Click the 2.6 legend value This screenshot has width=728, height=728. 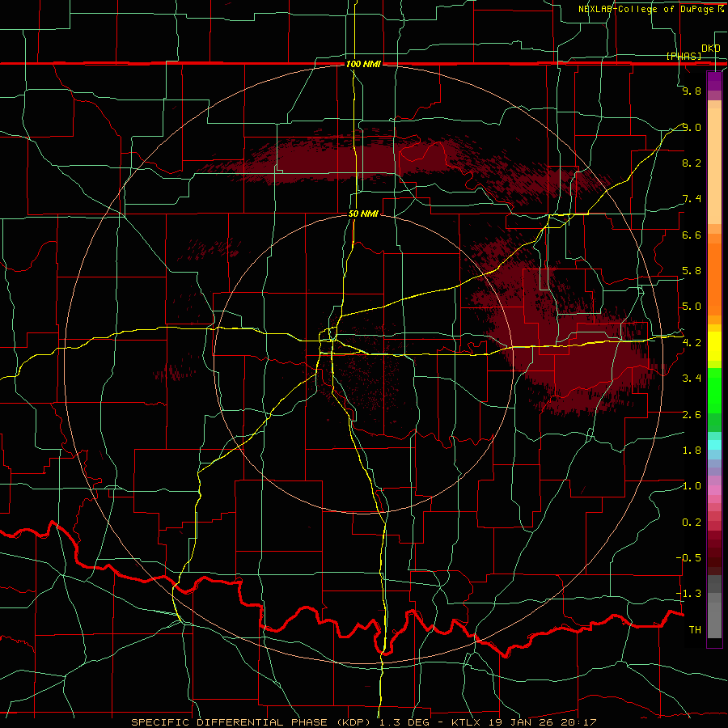[x=692, y=415]
